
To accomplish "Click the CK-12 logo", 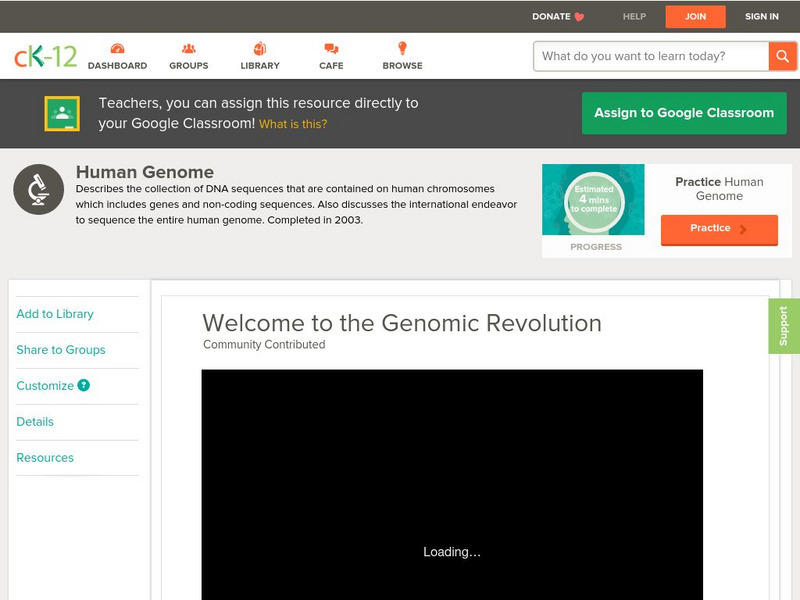I will 45,56.
